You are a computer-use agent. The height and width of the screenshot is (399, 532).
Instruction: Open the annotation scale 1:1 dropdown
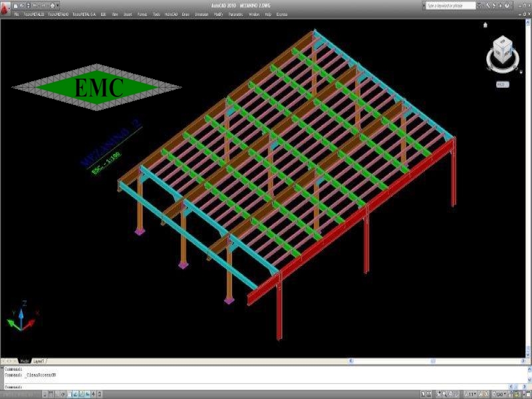[x=473, y=394]
